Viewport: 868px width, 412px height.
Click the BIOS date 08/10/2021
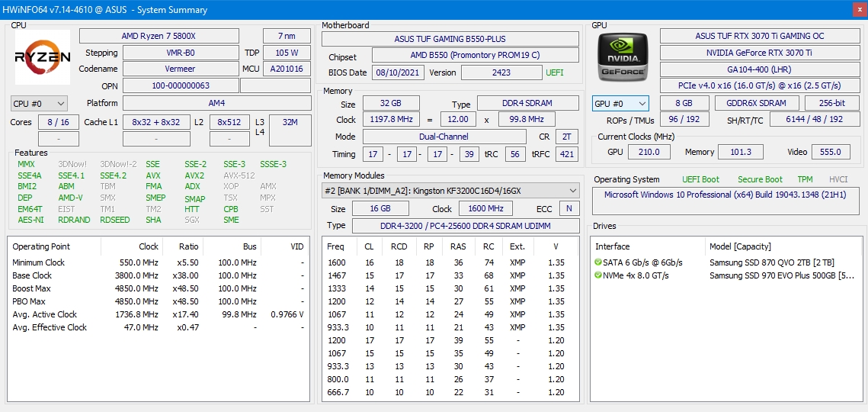point(398,72)
